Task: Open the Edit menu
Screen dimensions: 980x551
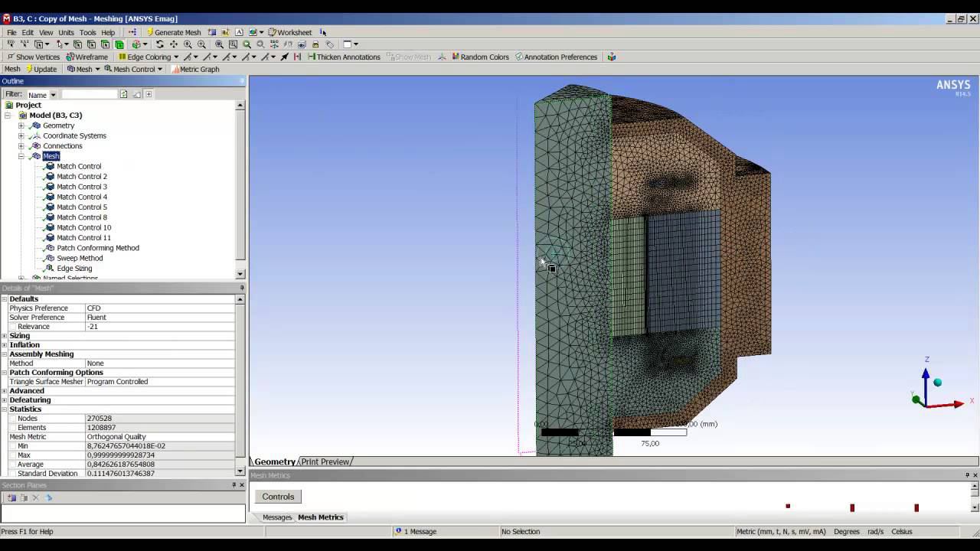Action: [28, 32]
